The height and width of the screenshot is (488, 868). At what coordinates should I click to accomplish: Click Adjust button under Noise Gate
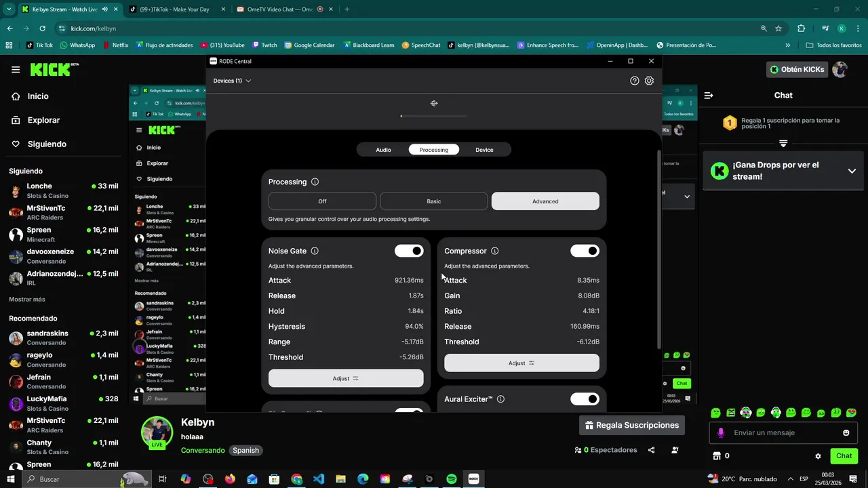point(346,378)
